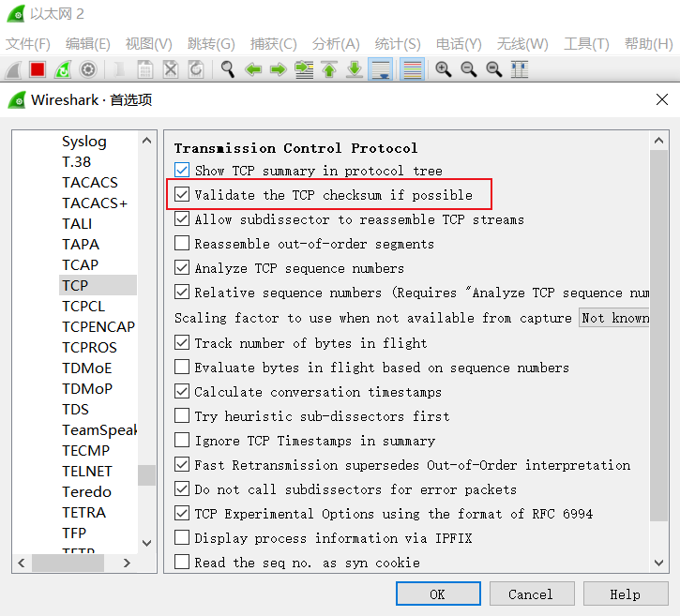The image size is (680, 616).
Task: Toggle TCP Experimental Options RFC 6994
Action: (x=182, y=513)
